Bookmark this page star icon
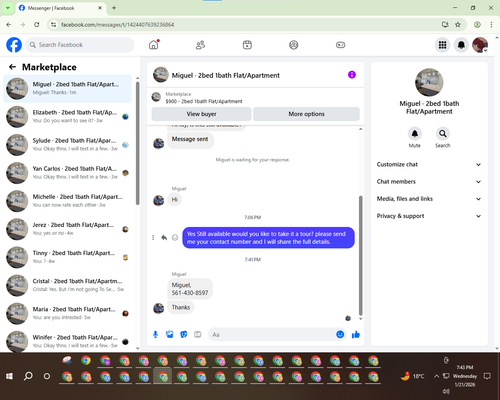Image resolution: width=500 pixels, height=400 pixels. [x=458, y=24]
